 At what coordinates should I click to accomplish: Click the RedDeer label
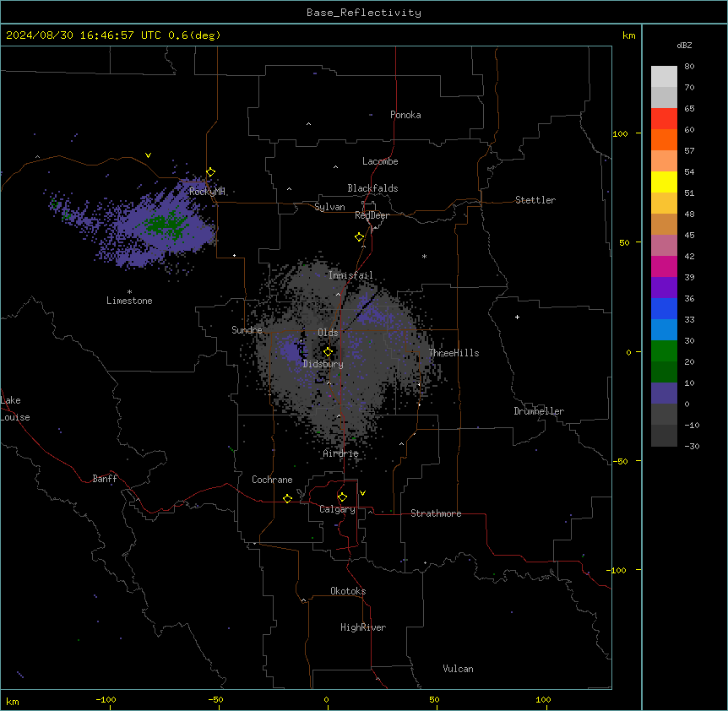pos(372,215)
